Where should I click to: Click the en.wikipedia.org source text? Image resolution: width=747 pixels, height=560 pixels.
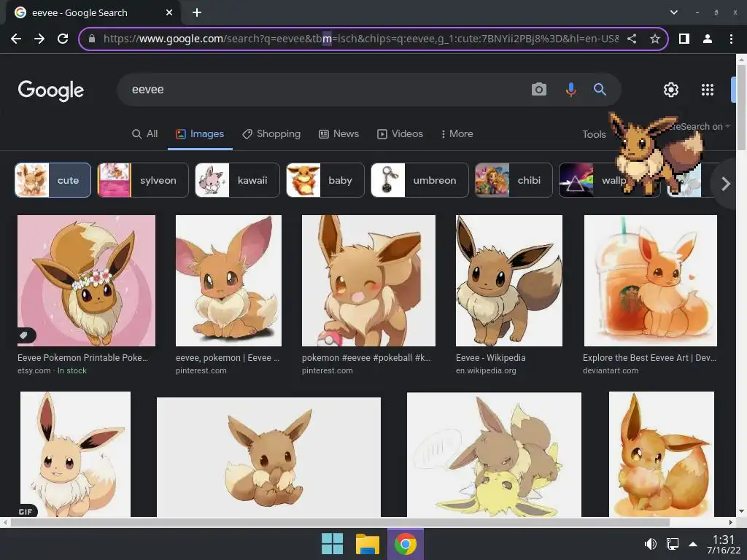(486, 370)
